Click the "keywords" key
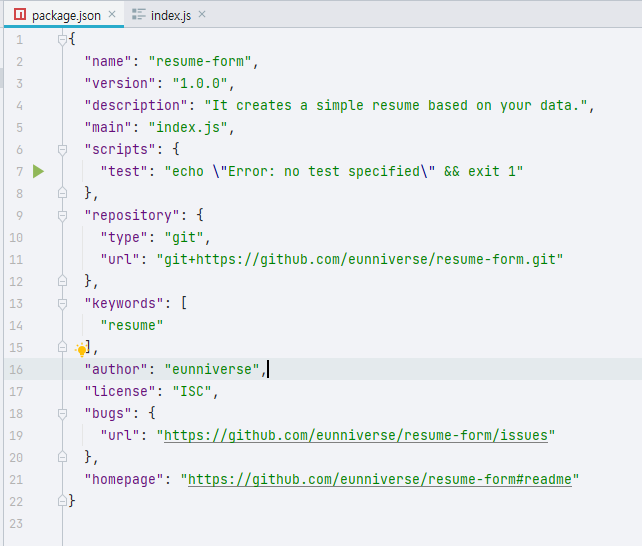The width and height of the screenshot is (642, 546). pyautogui.click(x=124, y=303)
